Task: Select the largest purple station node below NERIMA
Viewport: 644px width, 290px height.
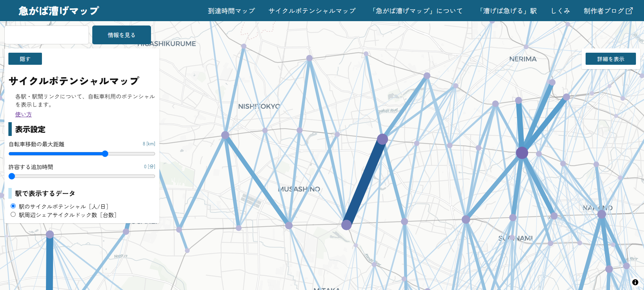Action: coord(522,153)
